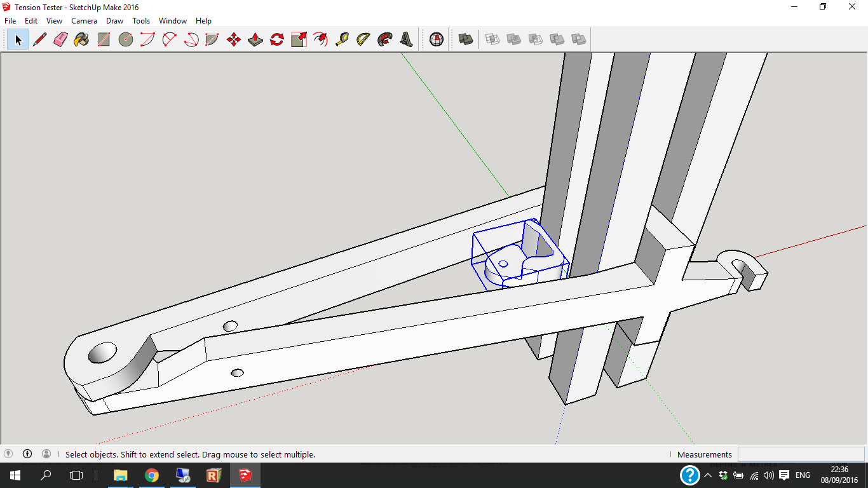Choose the pink Eraser tool

(x=61, y=39)
